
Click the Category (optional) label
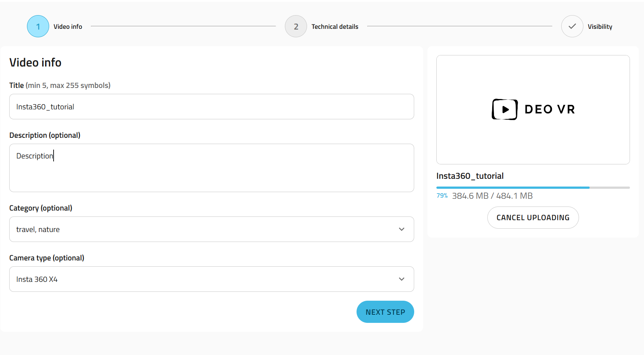pos(41,208)
